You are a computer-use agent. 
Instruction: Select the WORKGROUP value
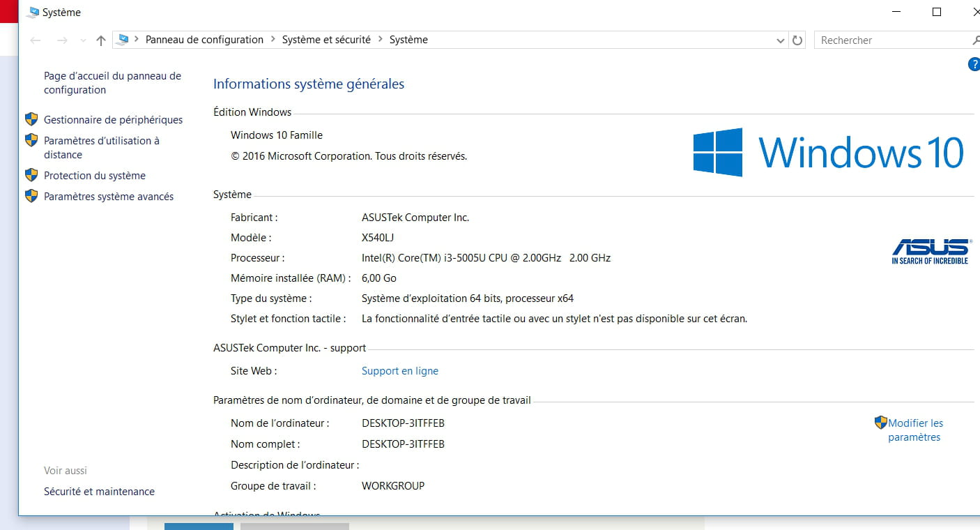click(393, 486)
